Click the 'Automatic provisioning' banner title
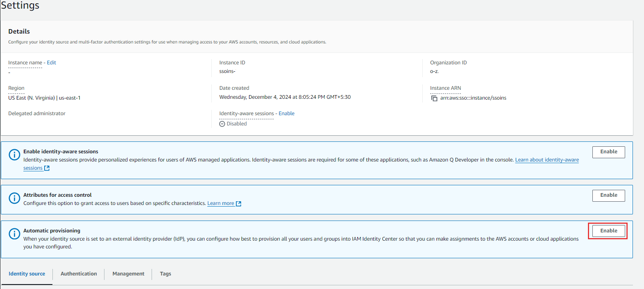This screenshot has height=289, width=644. tap(52, 231)
